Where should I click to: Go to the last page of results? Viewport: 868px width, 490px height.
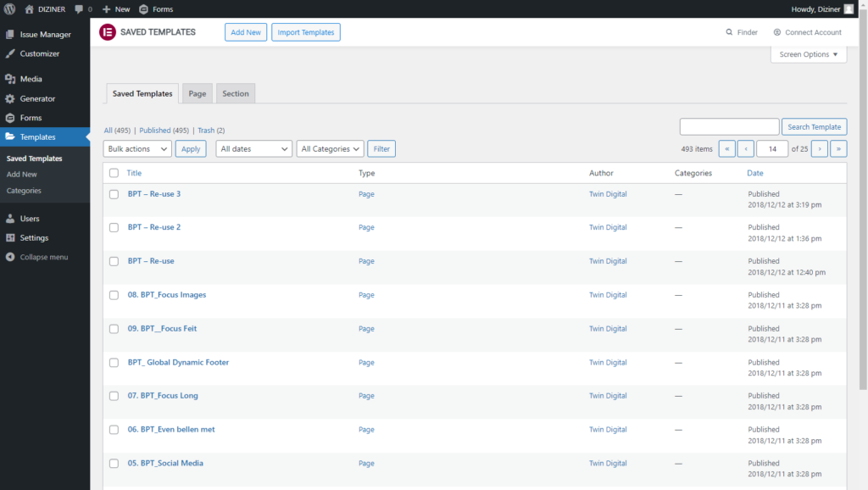[x=838, y=148]
